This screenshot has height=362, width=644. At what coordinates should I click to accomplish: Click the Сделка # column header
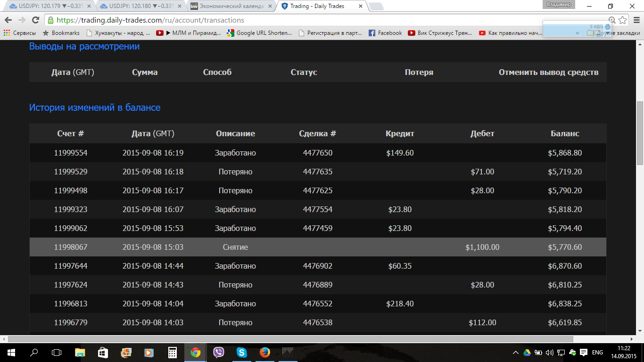tap(318, 133)
